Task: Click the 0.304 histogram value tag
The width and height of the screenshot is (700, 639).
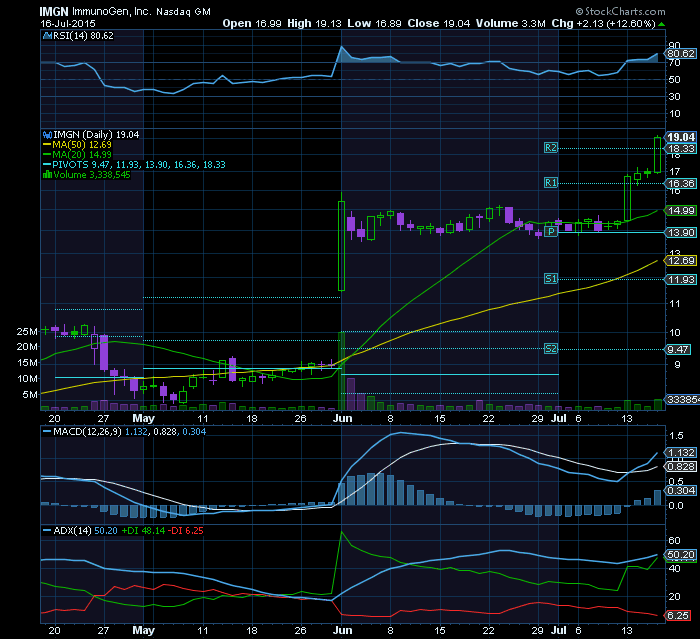Action: pos(681,491)
